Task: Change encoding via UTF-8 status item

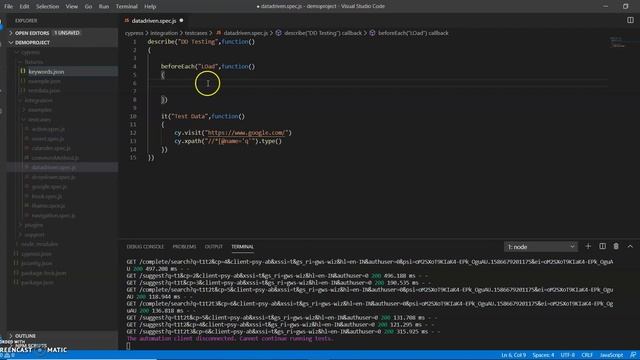Action: coord(567,355)
